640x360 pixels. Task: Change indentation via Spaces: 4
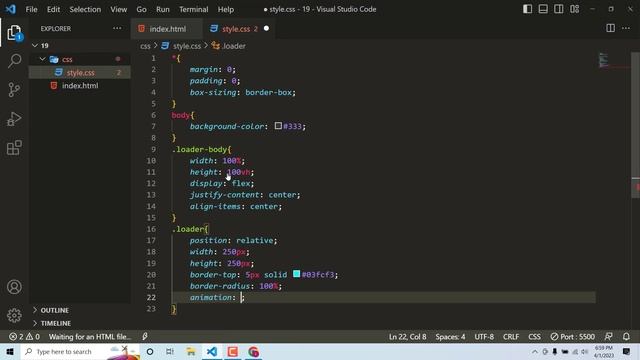coord(450,337)
